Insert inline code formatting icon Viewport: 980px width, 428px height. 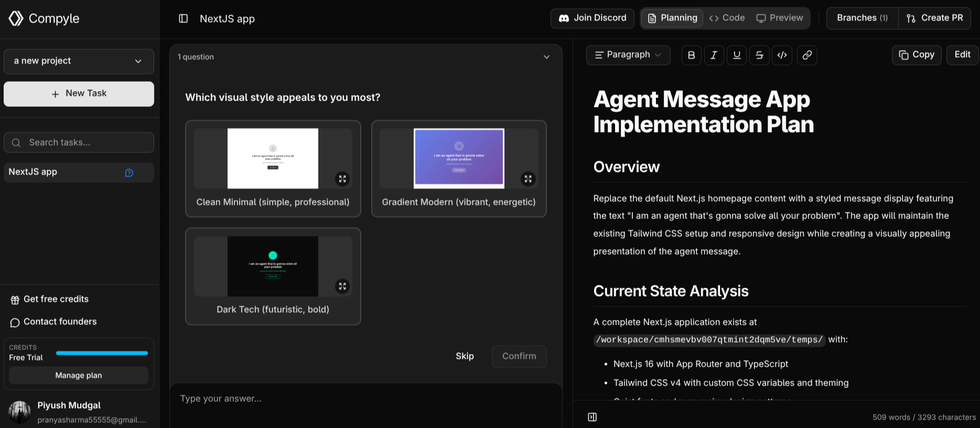click(782, 55)
